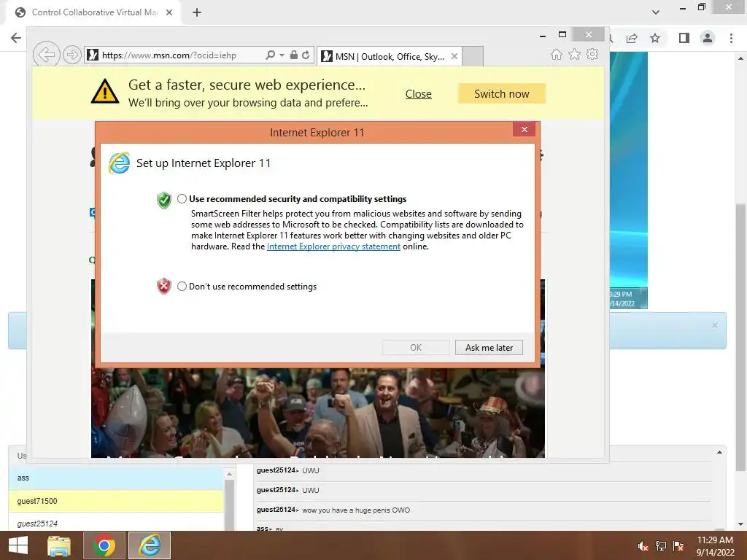Click the Chrome share page icon

pos(632,38)
